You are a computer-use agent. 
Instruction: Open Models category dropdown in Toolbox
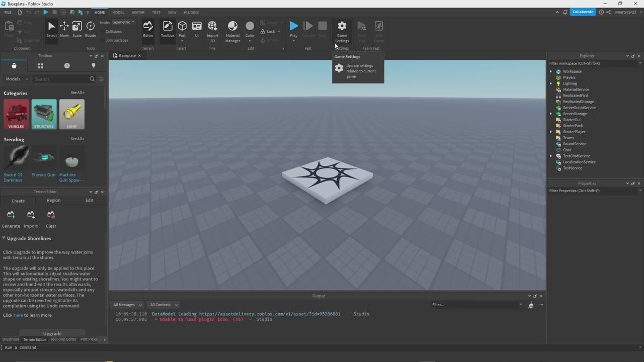click(x=17, y=79)
